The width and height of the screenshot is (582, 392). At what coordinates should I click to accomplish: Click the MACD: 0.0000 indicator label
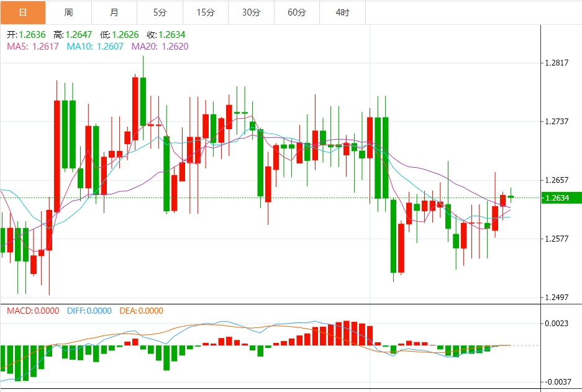point(33,311)
